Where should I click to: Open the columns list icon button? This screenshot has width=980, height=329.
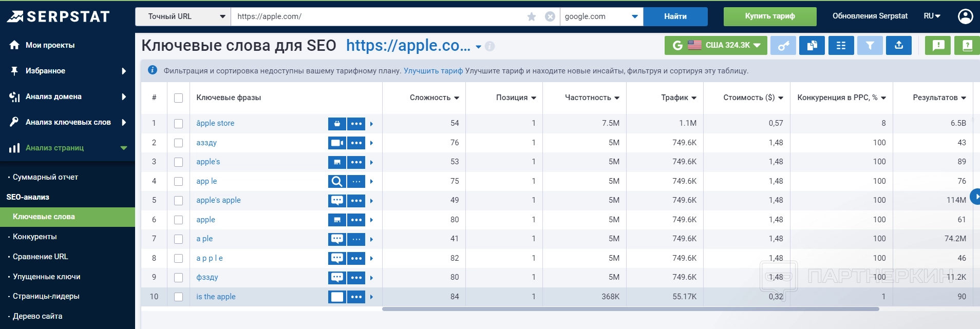click(841, 45)
